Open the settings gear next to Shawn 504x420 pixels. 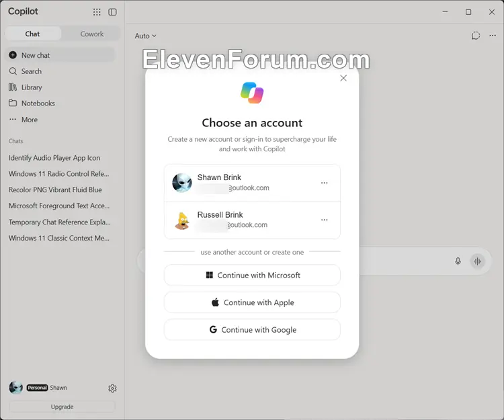[112, 388]
